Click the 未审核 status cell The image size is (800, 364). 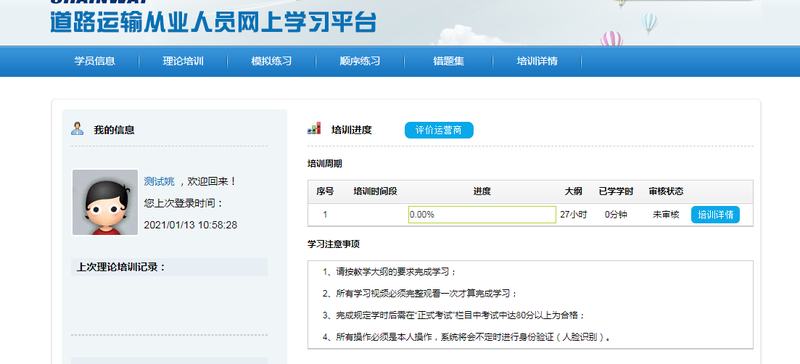[x=666, y=214]
